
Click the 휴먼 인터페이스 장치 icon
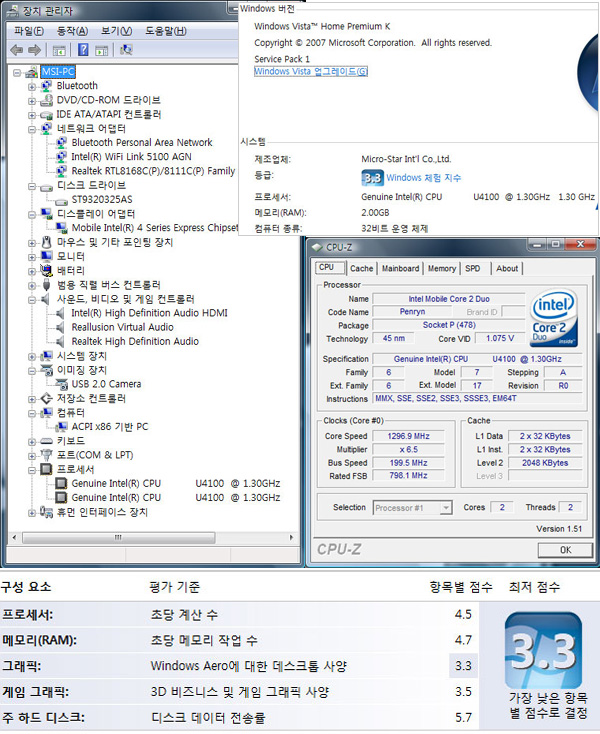[x=46, y=512]
